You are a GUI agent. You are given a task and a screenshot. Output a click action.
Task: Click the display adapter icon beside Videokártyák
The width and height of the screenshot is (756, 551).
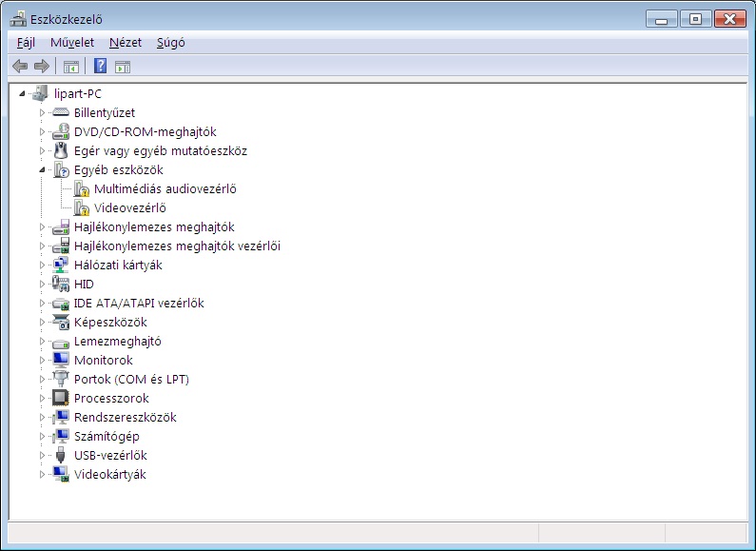coord(61,474)
